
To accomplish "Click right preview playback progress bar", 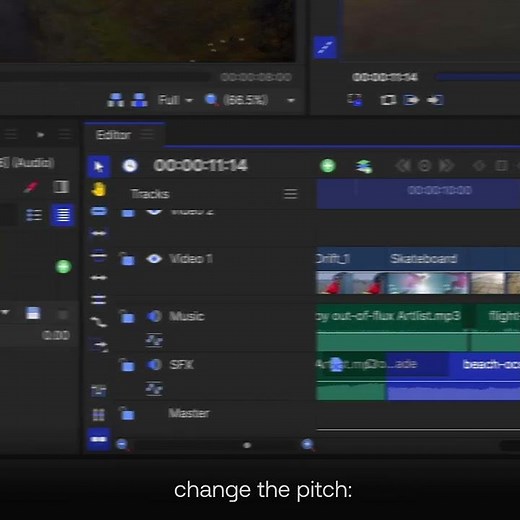I will tap(478, 77).
